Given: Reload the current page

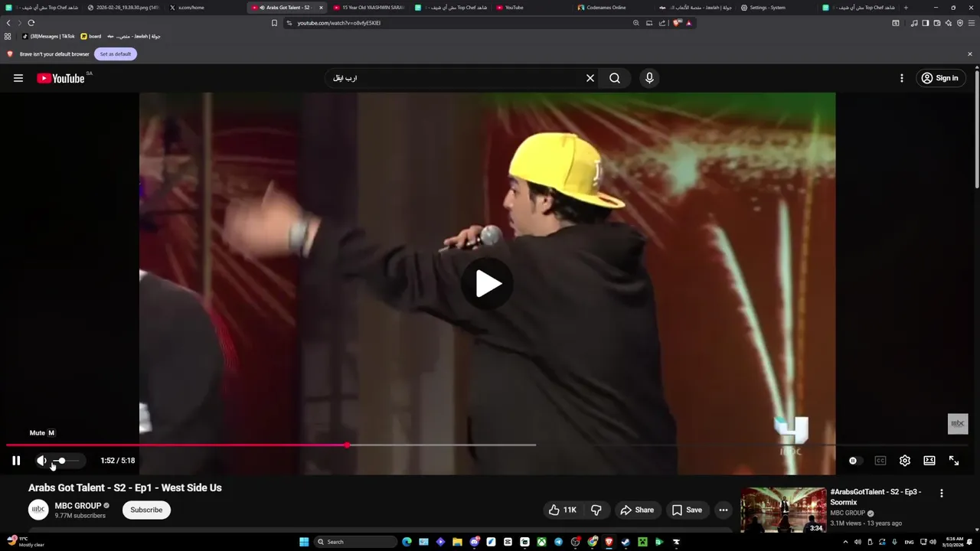Looking at the screenshot, I should click(x=31, y=23).
